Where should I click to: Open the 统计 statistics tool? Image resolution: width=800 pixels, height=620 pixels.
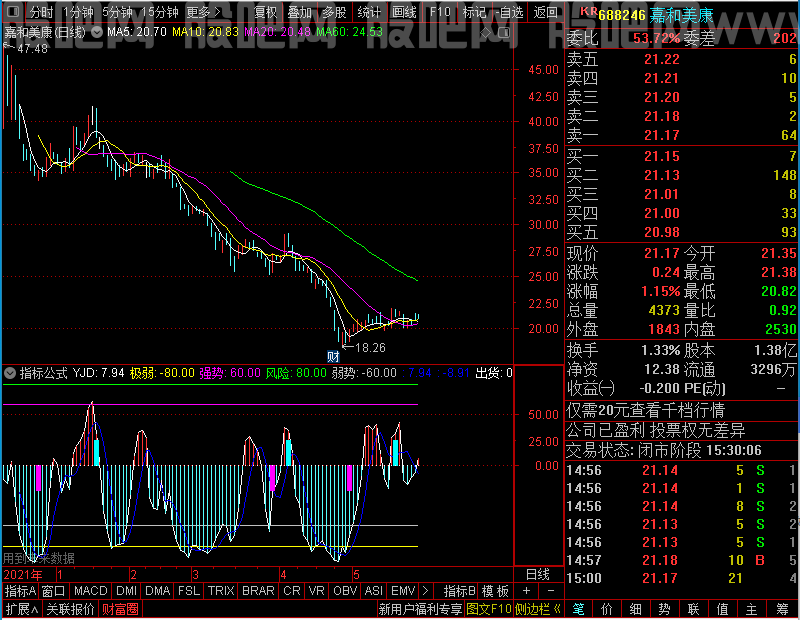point(369,12)
